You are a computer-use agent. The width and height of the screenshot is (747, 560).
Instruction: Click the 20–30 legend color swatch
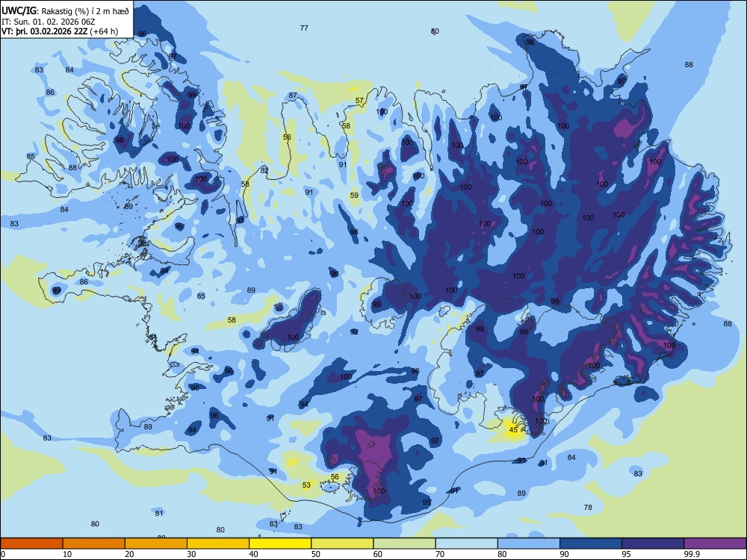[x=156, y=544]
